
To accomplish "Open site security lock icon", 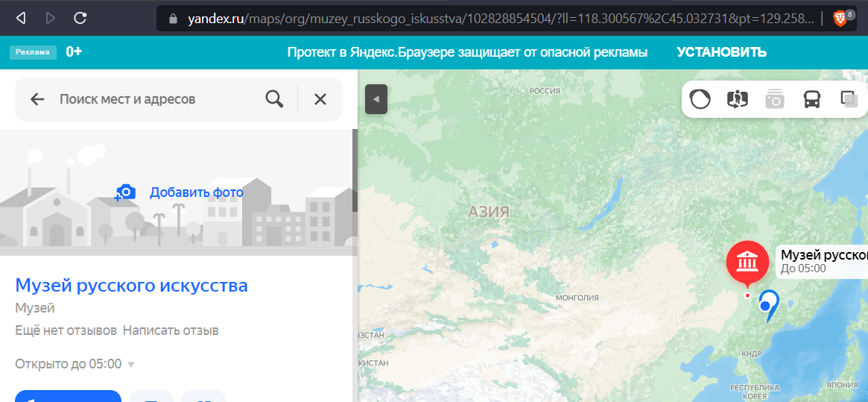I will click(174, 19).
